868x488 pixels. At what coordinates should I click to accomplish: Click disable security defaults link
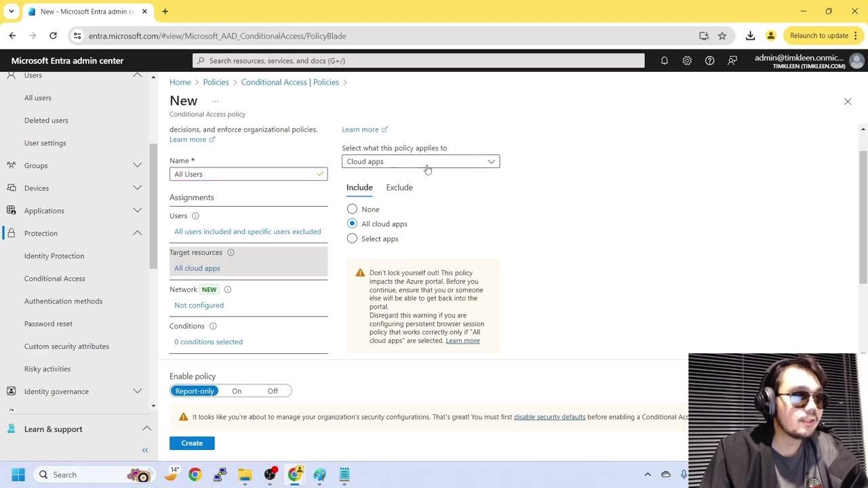tap(549, 417)
